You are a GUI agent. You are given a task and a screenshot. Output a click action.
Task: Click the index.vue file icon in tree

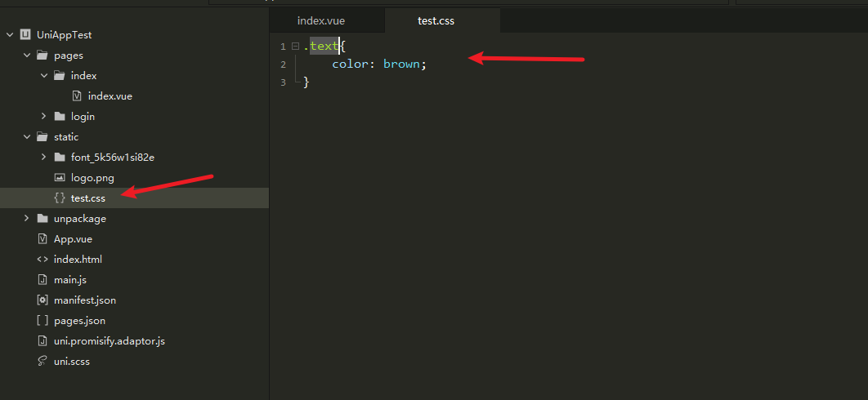point(77,96)
